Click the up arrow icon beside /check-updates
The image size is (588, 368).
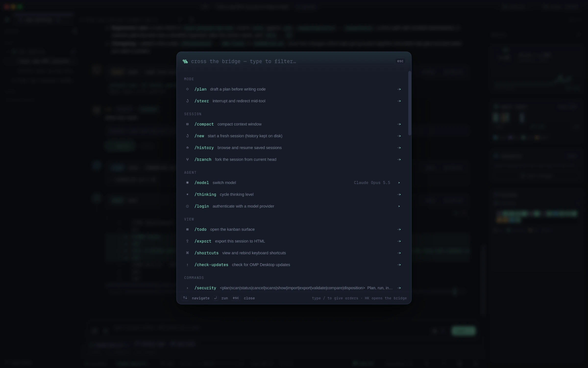click(187, 265)
